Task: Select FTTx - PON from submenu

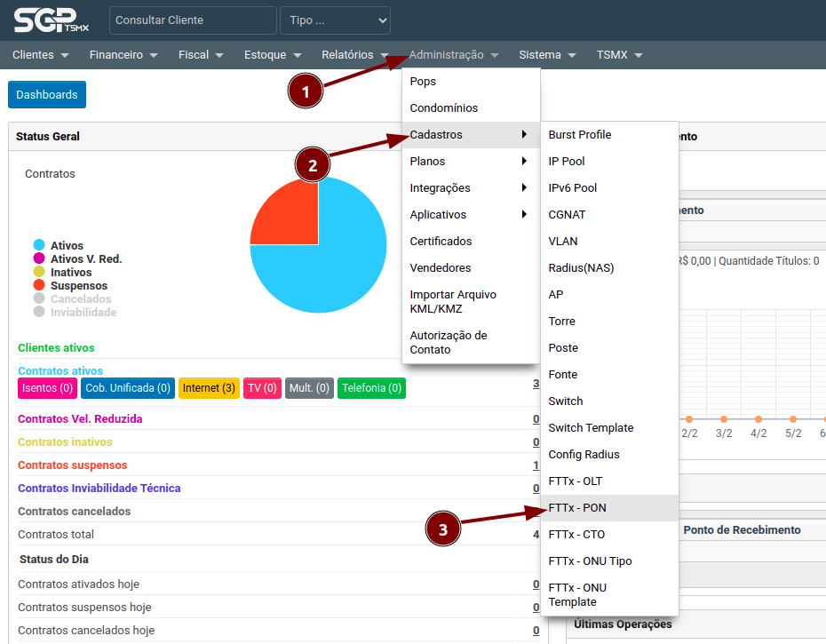Action: 577,508
